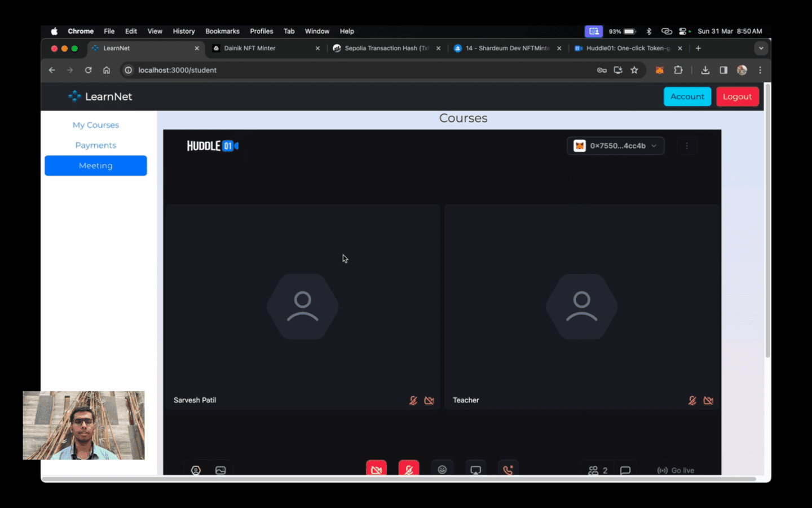Open the Huddle01 three-dot options menu
The height and width of the screenshot is (508, 812).
click(686, 146)
